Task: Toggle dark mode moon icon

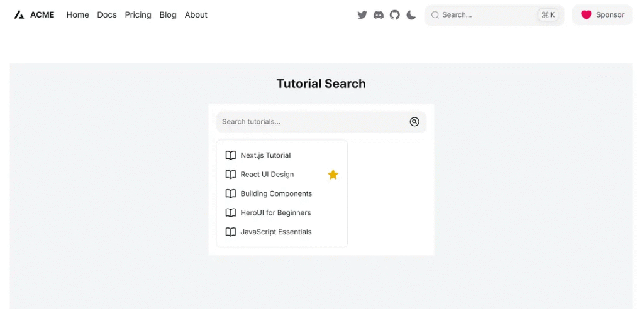Action: tap(411, 15)
